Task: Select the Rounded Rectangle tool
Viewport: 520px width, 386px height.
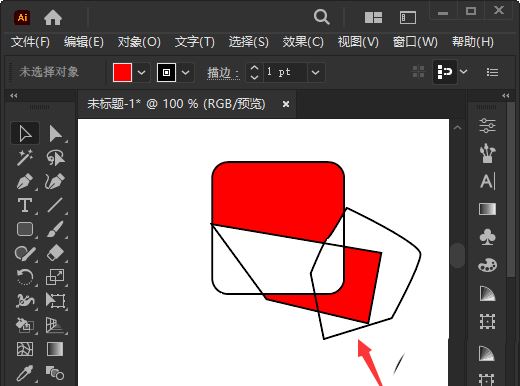Action: point(25,229)
